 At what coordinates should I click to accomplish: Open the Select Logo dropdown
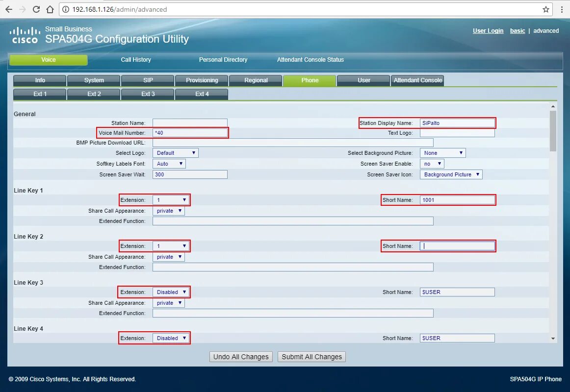(175, 153)
